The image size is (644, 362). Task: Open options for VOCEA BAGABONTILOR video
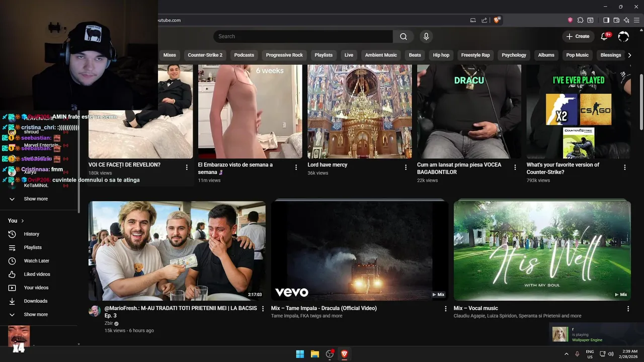pyautogui.click(x=515, y=167)
